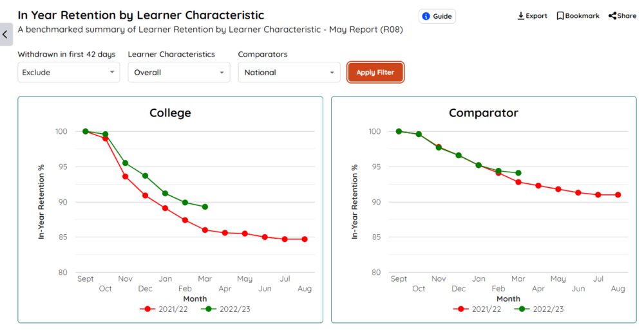Click the College Mar 2022/23 green data point
The width and height of the screenshot is (644, 330).
[x=205, y=206]
